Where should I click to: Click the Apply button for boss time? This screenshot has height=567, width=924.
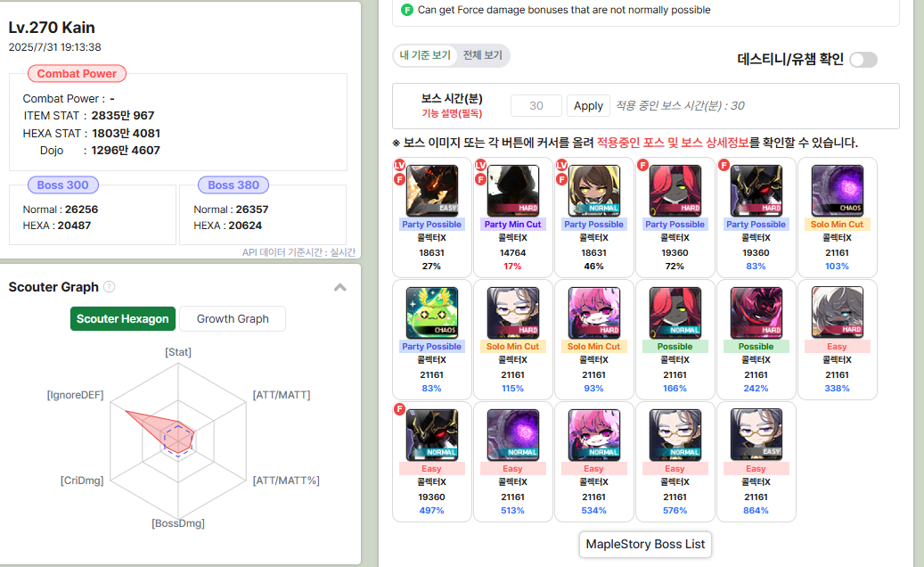[588, 106]
